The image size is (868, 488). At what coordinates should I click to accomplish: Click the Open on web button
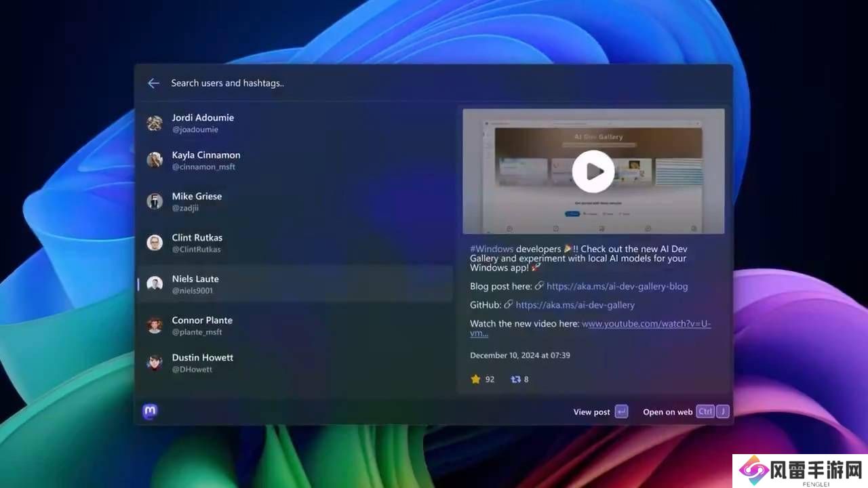(686, 411)
